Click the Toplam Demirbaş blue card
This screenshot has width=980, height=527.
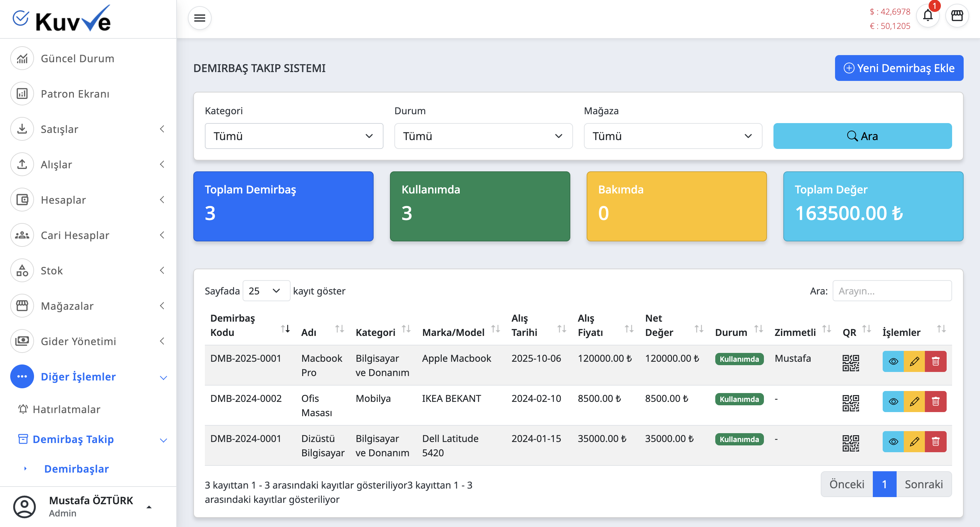[283, 206]
